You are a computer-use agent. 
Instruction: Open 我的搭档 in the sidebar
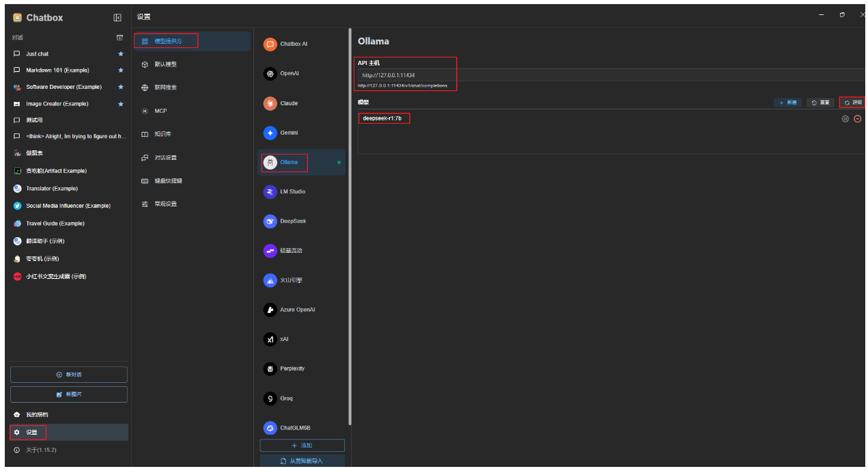[x=68, y=414]
